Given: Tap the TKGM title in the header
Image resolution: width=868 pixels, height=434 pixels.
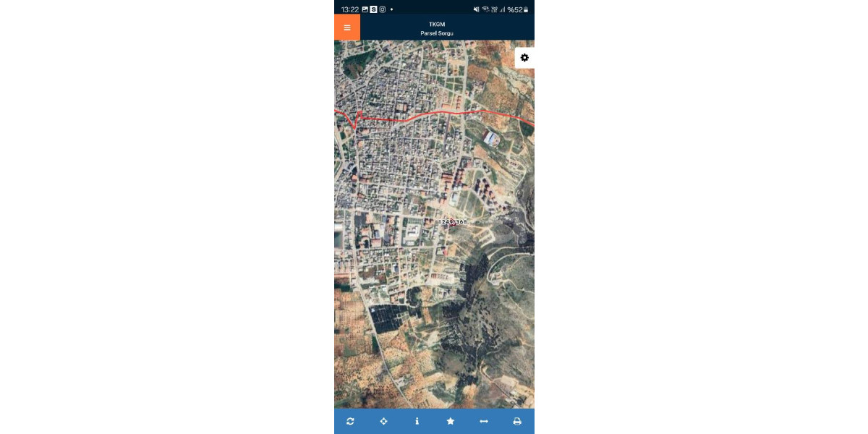Looking at the screenshot, I should [x=437, y=24].
